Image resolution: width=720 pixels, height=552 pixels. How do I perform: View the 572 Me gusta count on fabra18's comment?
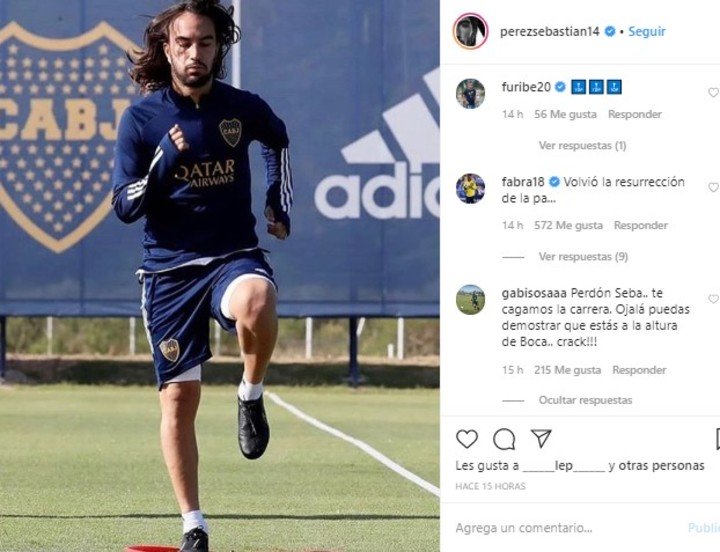[568, 225]
